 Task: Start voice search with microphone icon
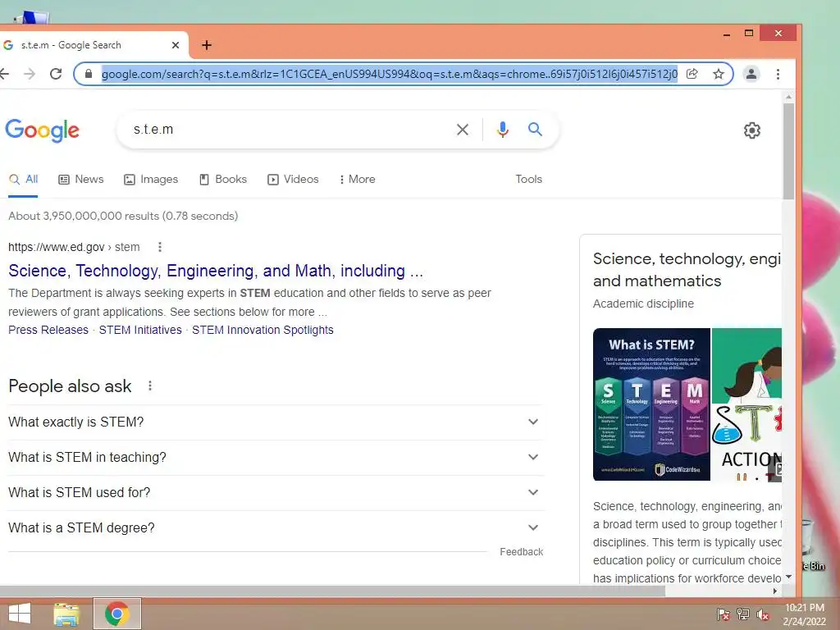click(x=503, y=130)
